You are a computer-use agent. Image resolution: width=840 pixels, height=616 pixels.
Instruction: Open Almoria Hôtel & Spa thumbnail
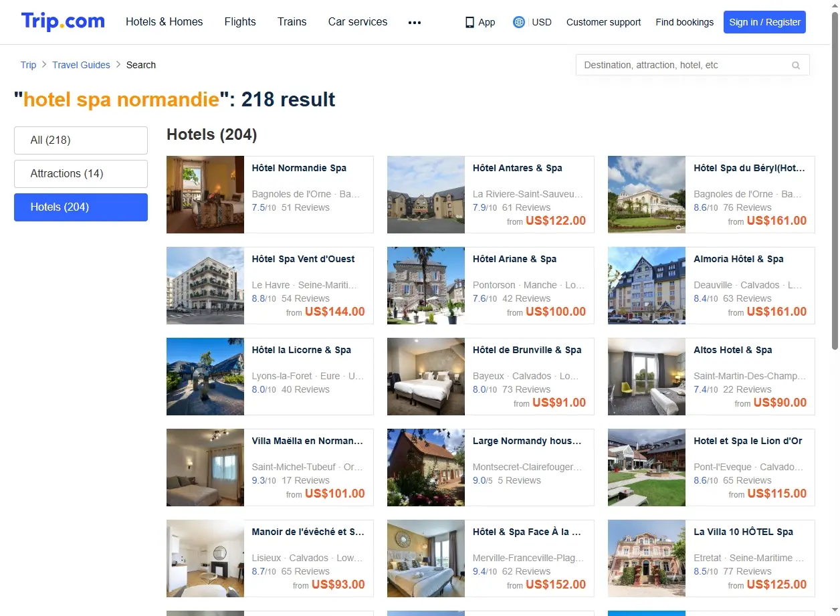coord(647,286)
